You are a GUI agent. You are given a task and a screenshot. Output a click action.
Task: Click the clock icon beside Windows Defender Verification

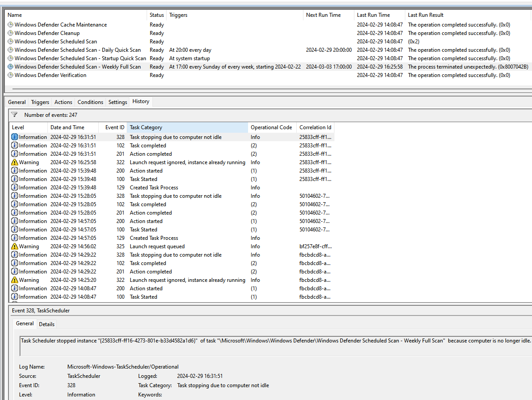point(10,75)
